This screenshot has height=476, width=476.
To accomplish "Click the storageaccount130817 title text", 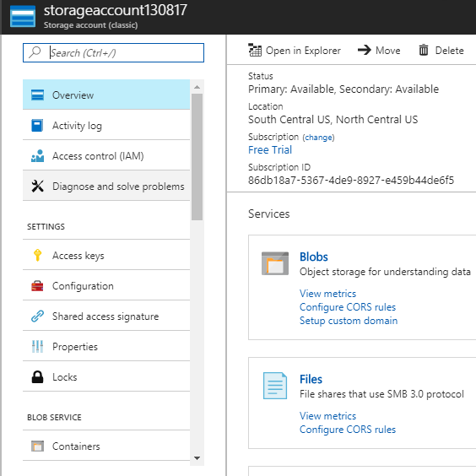I will [x=116, y=10].
